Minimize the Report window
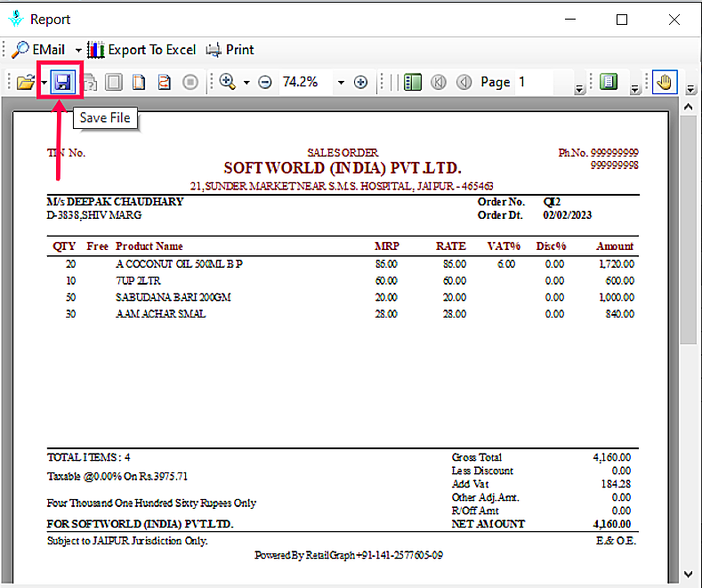This screenshot has width=702, height=588. pyautogui.click(x=570, y=20)
